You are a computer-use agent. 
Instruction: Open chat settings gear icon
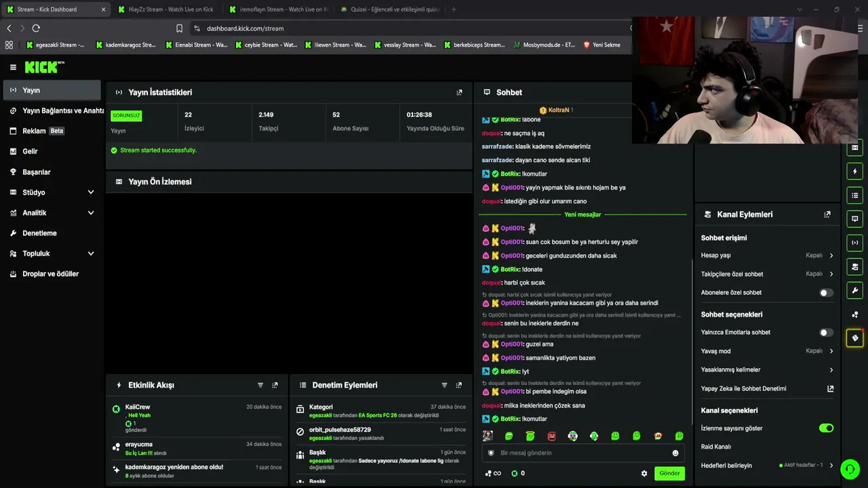[644, 473]
